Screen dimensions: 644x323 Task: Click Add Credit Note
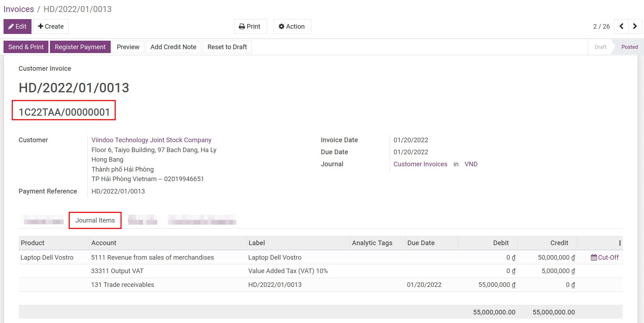click(173, 47)
